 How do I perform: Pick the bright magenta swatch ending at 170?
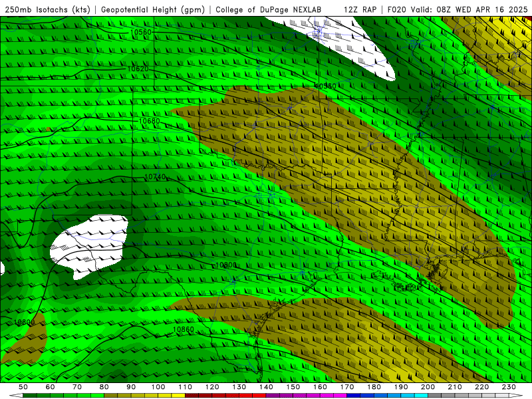tap(340, 395)
